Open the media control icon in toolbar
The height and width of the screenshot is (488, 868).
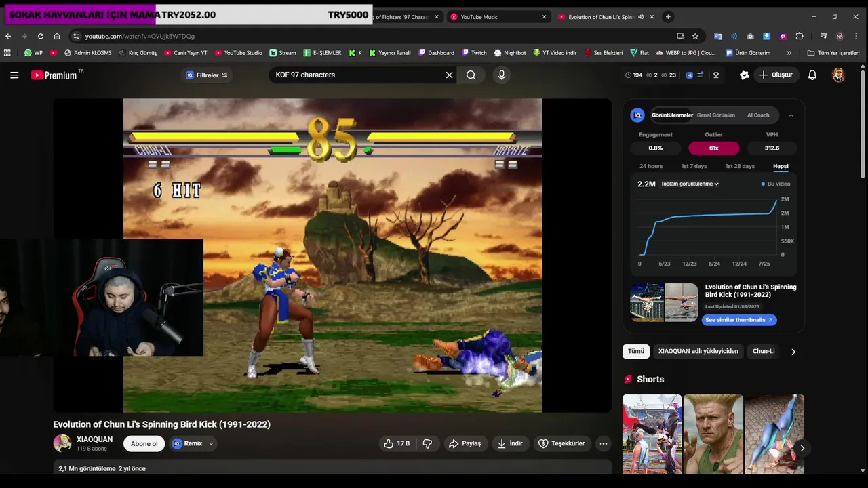click(823, 36)
